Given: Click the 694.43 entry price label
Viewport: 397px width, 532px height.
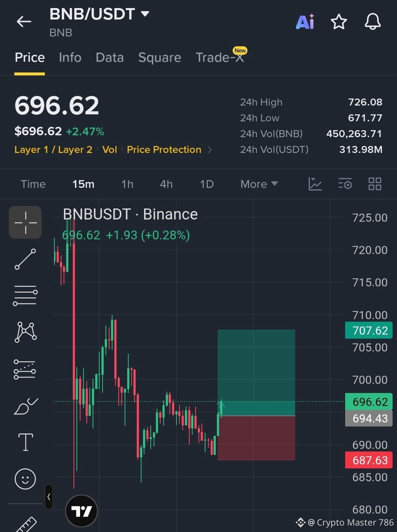Looking at the screenshot, I should [369, 418].
